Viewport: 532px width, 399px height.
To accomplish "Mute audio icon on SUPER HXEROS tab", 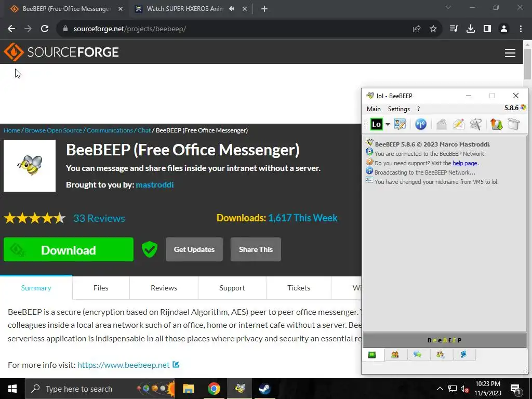I will pyautogui.click(x=232, y=9).
